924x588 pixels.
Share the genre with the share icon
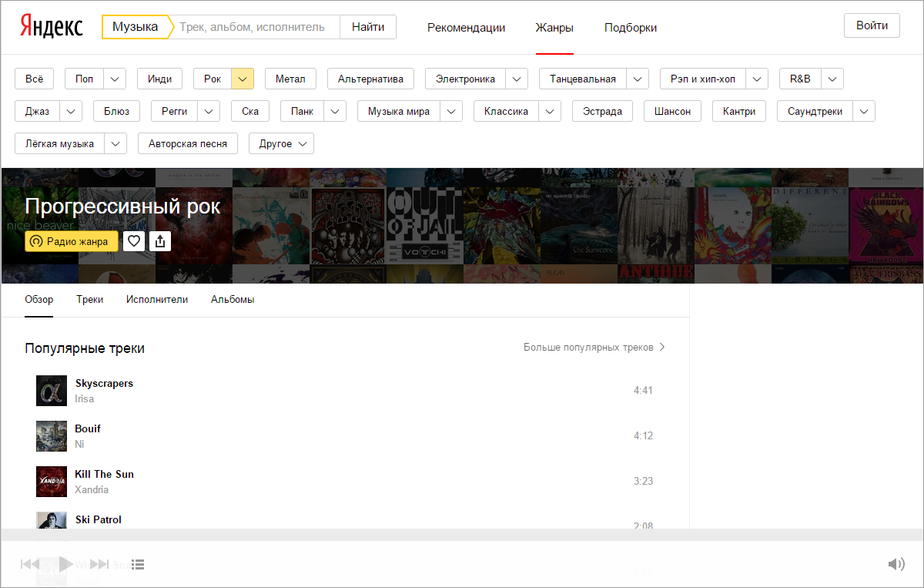click(x=160, y=241)
